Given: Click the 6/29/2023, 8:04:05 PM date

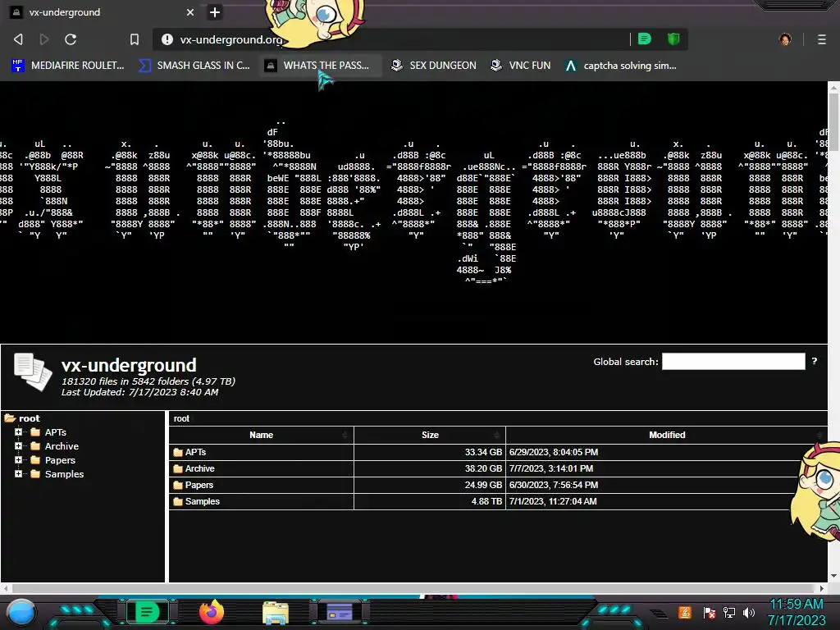Looking at the screenshot, I should [554, 452].
